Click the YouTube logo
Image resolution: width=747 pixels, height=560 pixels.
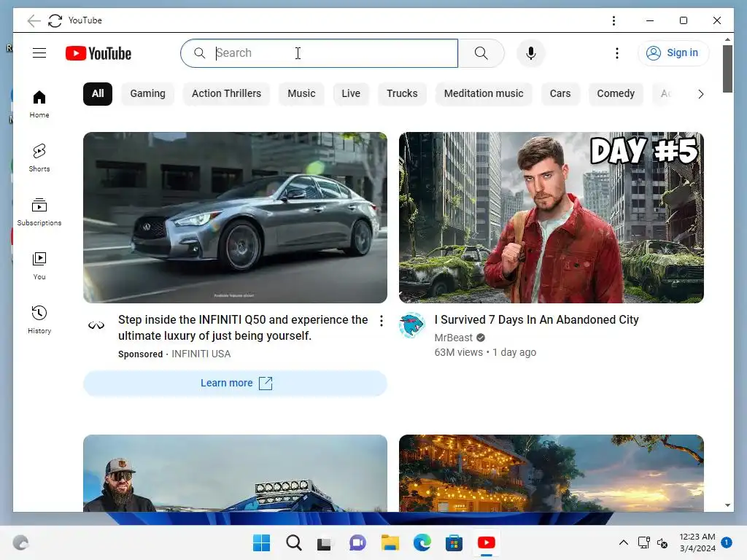(x=98, y=53)
